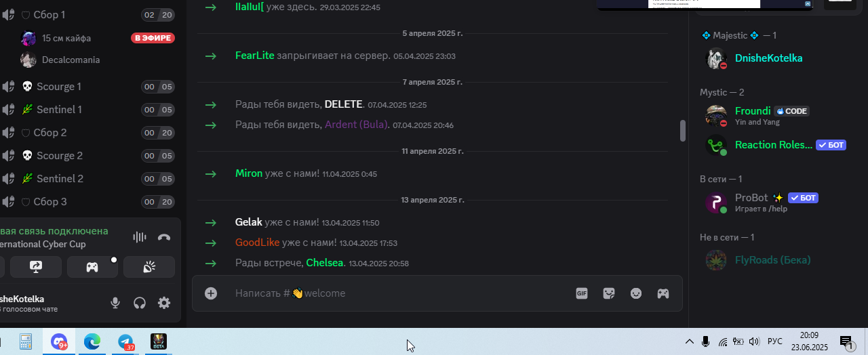Image resolution: width=868 pixels, height=355 pixels.
Task: Start screen sharing in the voice panel
Action: tap(36, 267)
